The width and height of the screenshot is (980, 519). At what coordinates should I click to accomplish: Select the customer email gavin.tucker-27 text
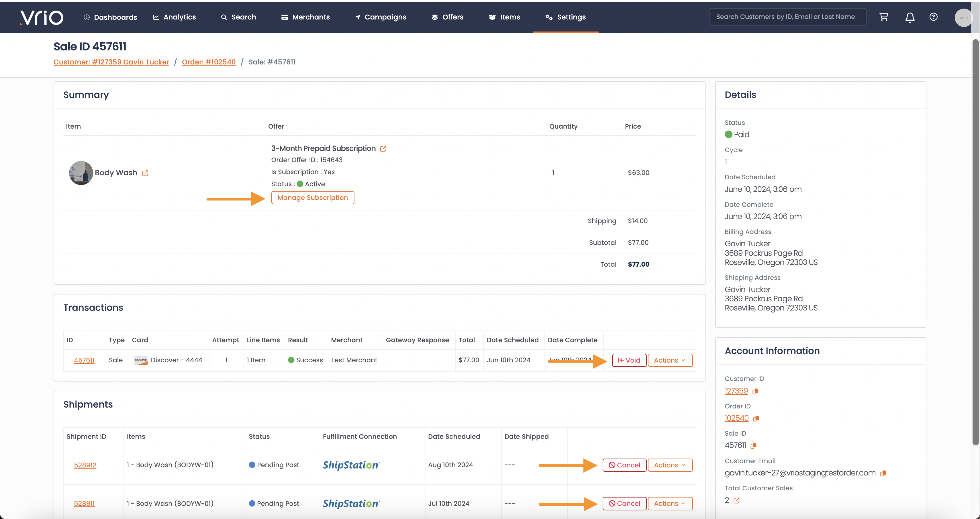[800, 473]
